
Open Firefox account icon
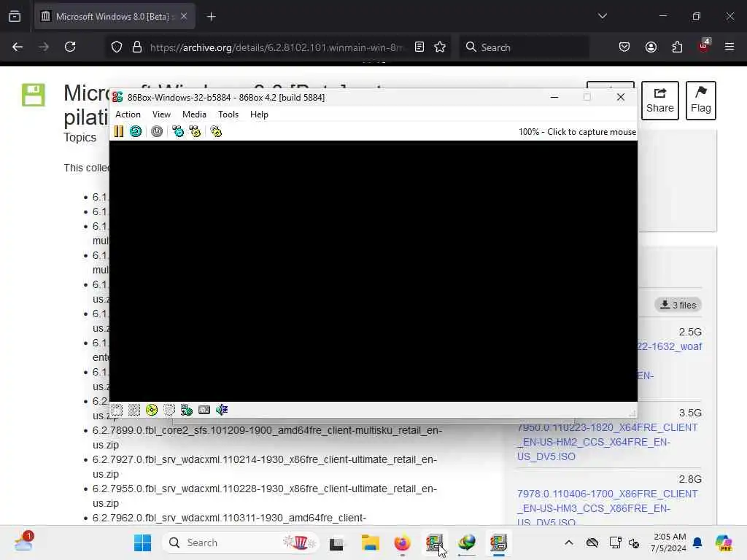651,47
